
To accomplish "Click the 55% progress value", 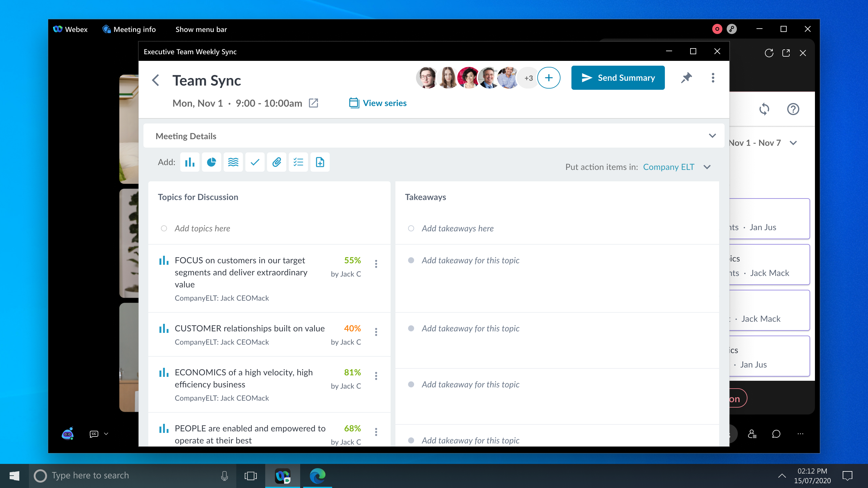I will point(352,260).
